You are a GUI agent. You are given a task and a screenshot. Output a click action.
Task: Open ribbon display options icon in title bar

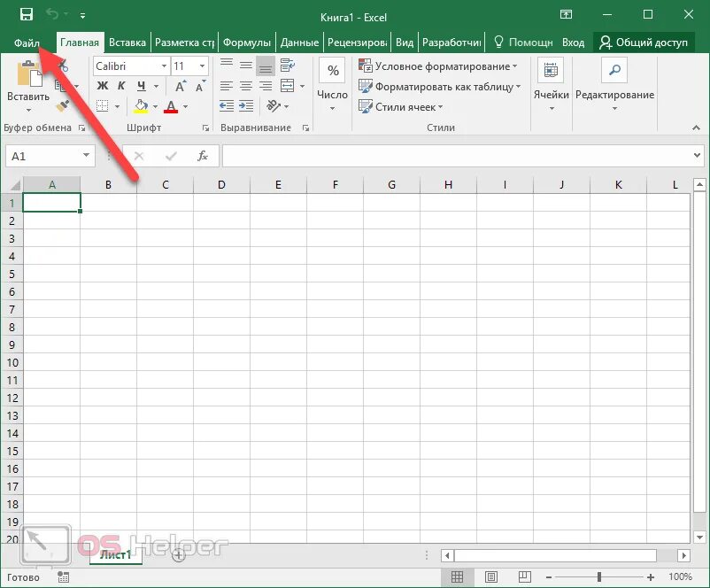566,14
